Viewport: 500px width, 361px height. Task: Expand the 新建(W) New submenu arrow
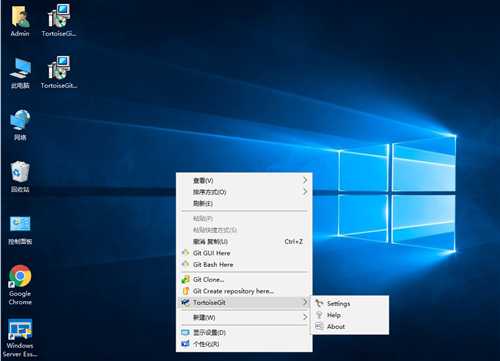(305, 317)
